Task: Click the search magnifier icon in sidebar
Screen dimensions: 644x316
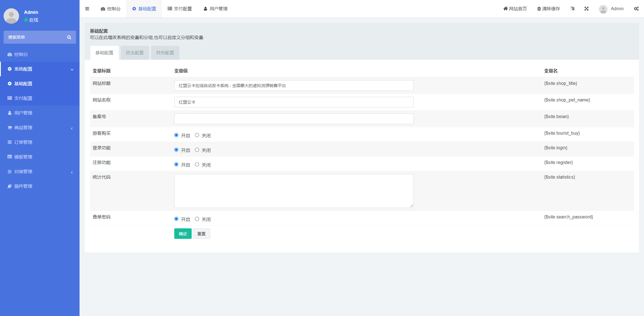Action: point(69,37)
